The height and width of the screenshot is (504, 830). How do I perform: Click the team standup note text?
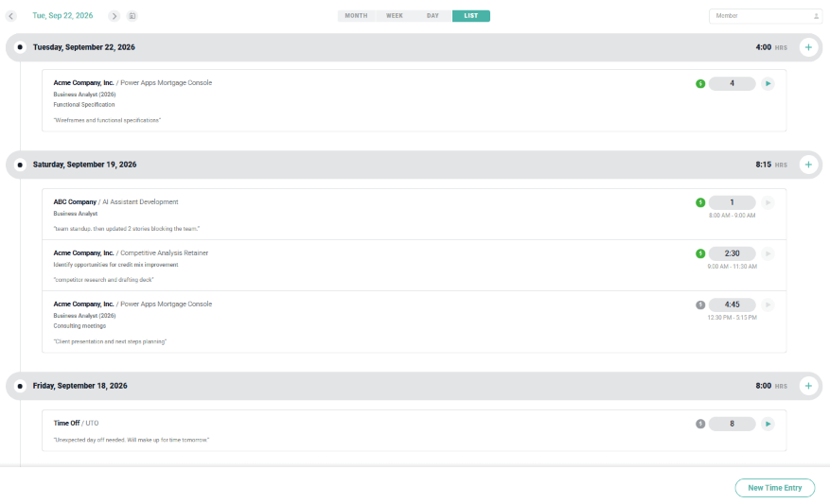[127, 229]
